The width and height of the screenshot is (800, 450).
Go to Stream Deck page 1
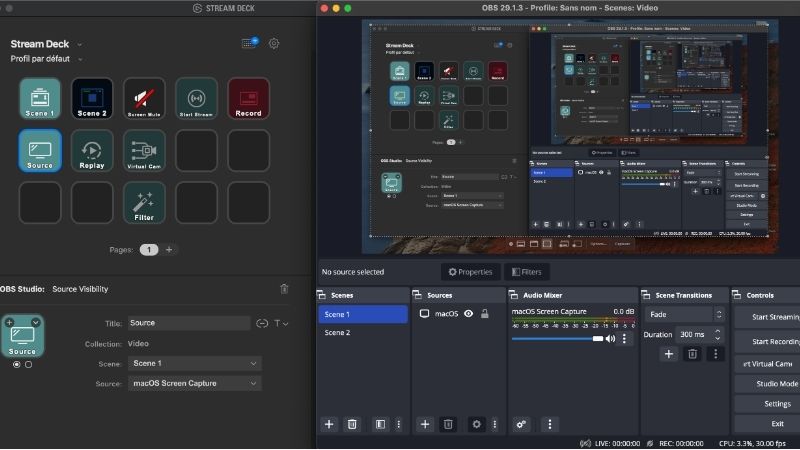(149, 249)
